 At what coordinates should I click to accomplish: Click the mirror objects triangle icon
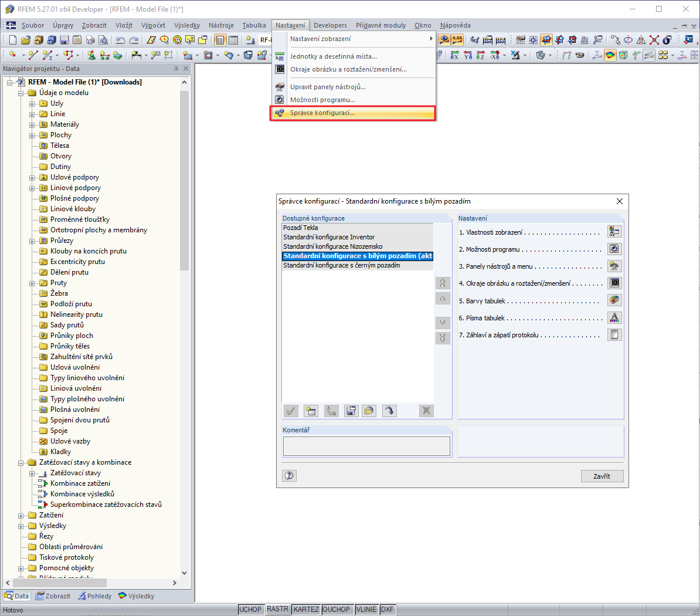click(641, 40)
